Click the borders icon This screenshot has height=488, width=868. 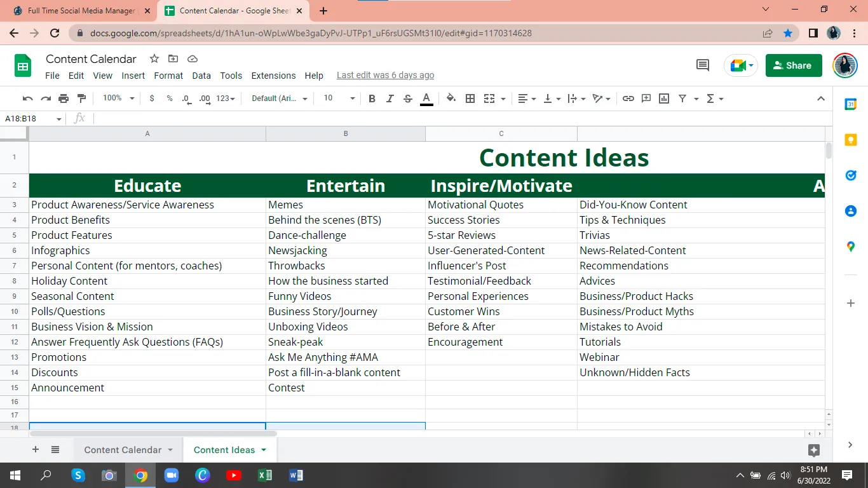click(470, 98)
